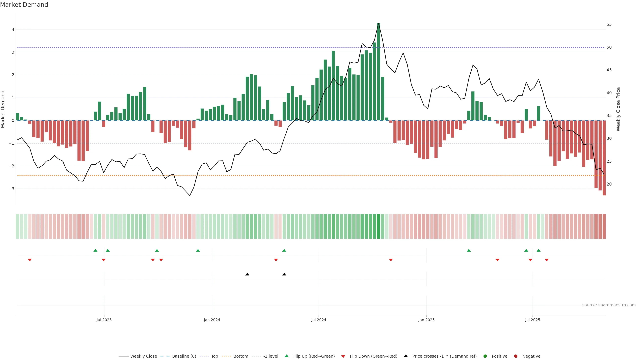Click the Market Demand chart title
644x362 pixels.
[x=24, y=5]
